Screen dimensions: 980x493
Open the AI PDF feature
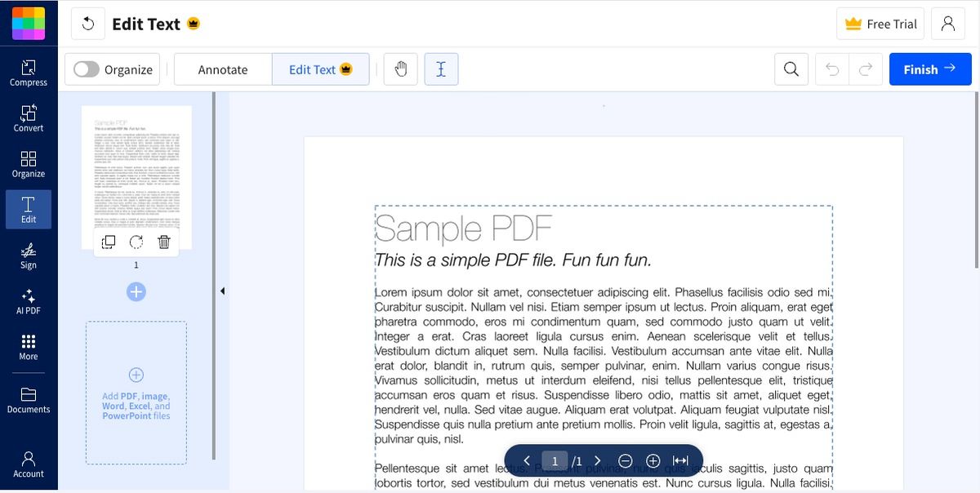coord(29,301)
